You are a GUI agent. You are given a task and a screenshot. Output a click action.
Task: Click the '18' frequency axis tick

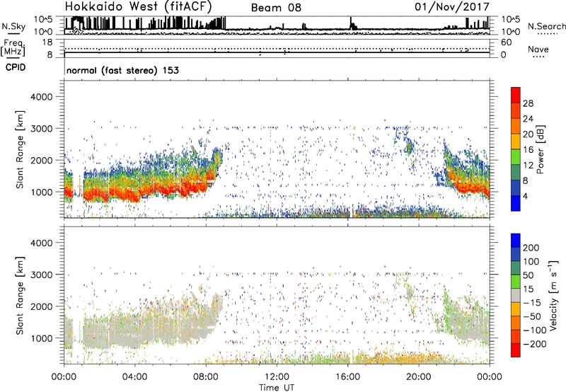(x=47, y=42)
